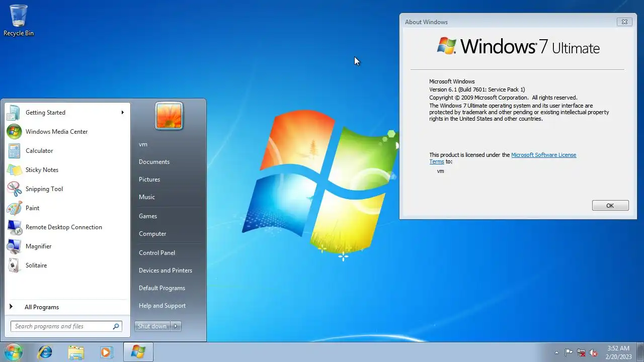Image resolution: width=644 pixels, height=362 pixels.
Task: Click the "Microsoft Windows" text in About dialog
Action: pos(452,81)
